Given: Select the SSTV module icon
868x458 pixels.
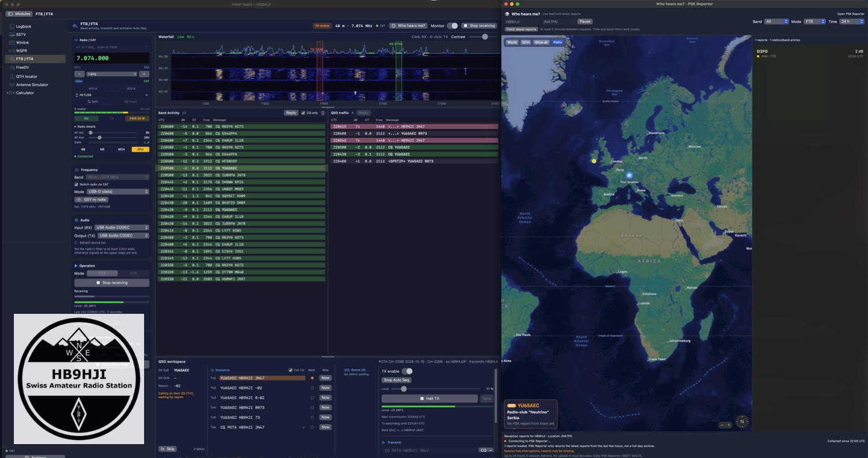Looking at the screenshot, I should (11, 34).
